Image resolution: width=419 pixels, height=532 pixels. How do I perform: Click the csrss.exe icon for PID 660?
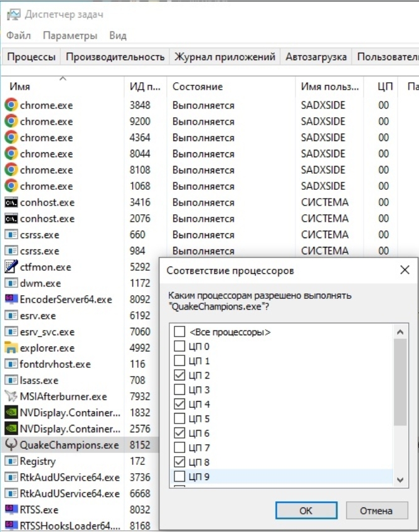point(11,234)
